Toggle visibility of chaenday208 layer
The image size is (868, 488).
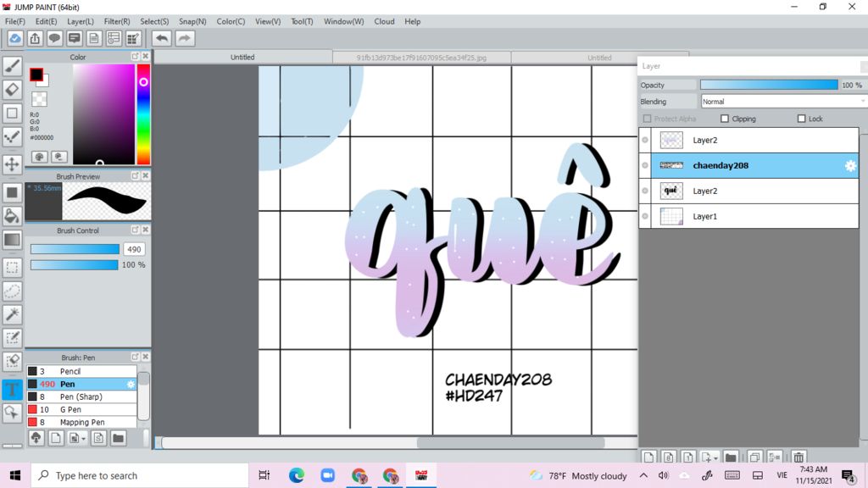coord(645,165)
